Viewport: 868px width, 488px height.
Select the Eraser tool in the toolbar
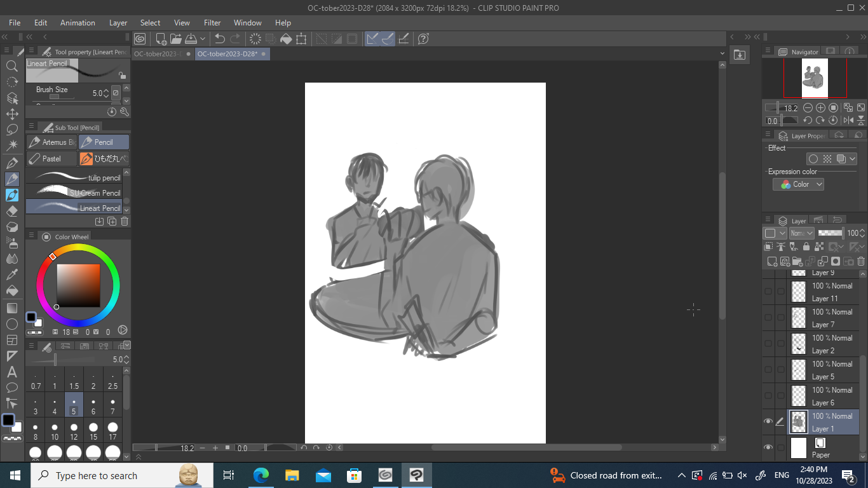(x=11, y=211)
